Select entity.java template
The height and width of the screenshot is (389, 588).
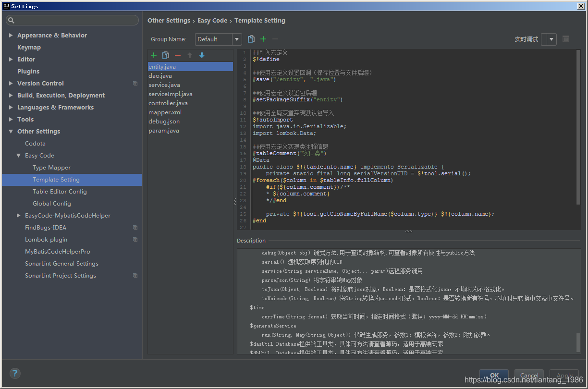(x=190, y=67)
